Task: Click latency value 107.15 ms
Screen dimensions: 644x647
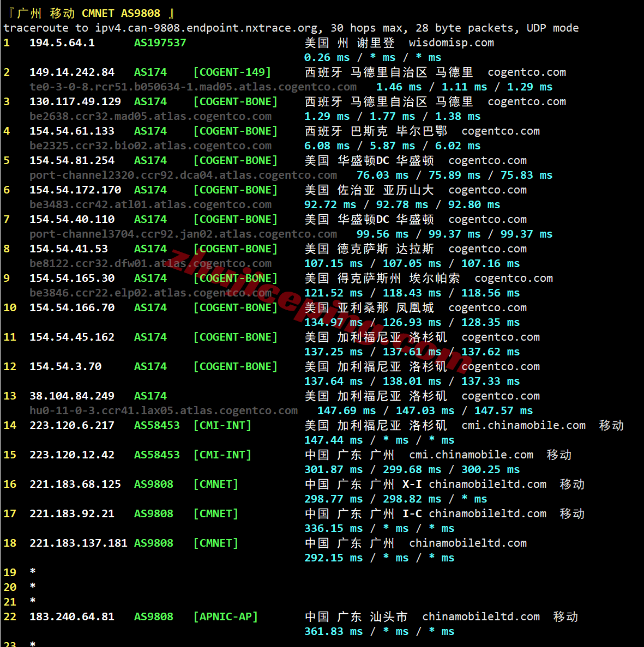Action: point(334,264)
